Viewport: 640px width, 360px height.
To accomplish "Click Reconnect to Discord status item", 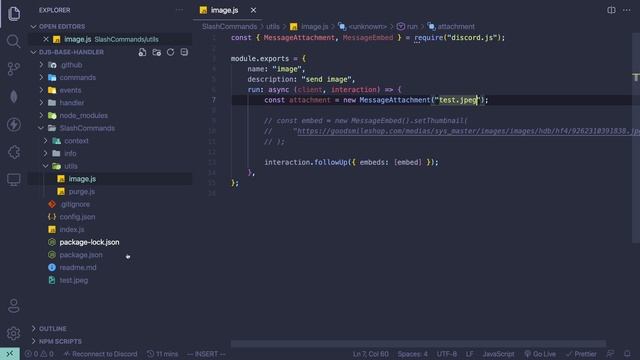I will pyautogui.click(x=100, y=354).
